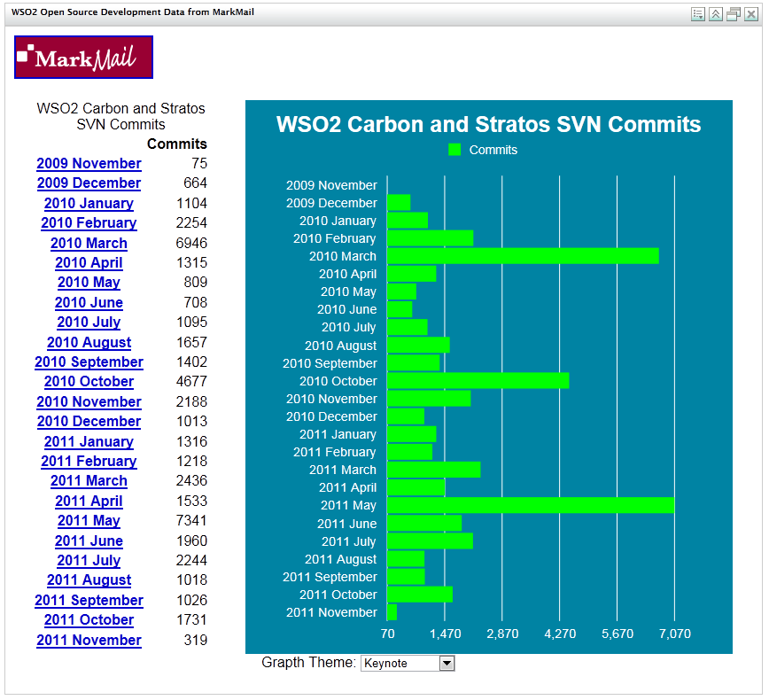Close the MarkMail gadget

[x=751, y=14]
